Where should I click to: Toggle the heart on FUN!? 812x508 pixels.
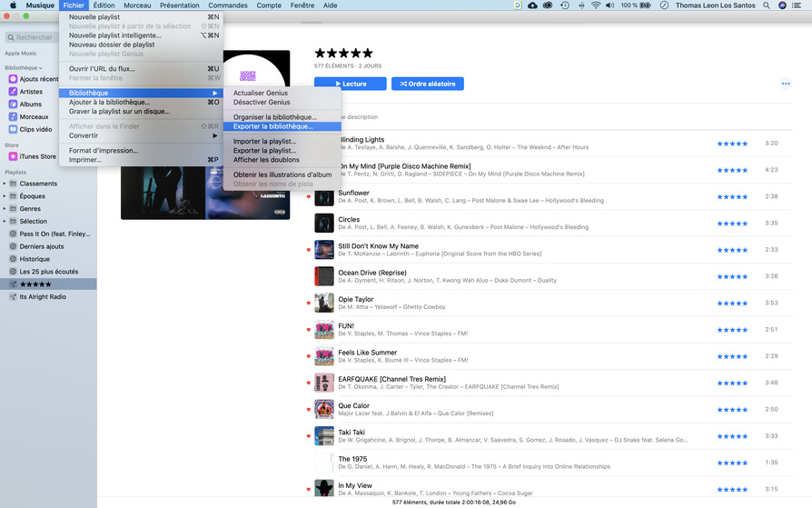pos(309,330)
